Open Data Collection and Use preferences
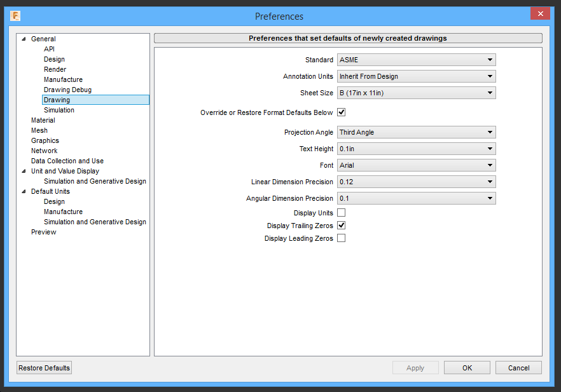 [x=67, y=161]
